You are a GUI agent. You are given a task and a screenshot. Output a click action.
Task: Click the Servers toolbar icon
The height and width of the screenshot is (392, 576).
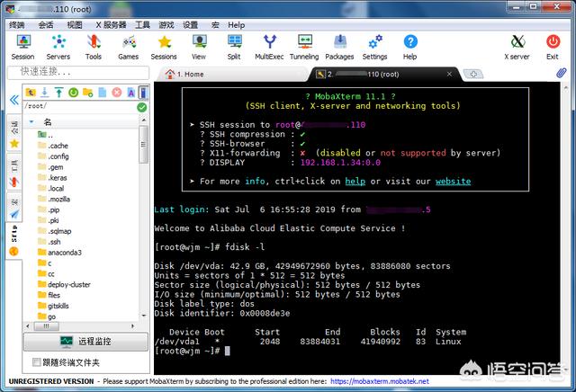58,47
